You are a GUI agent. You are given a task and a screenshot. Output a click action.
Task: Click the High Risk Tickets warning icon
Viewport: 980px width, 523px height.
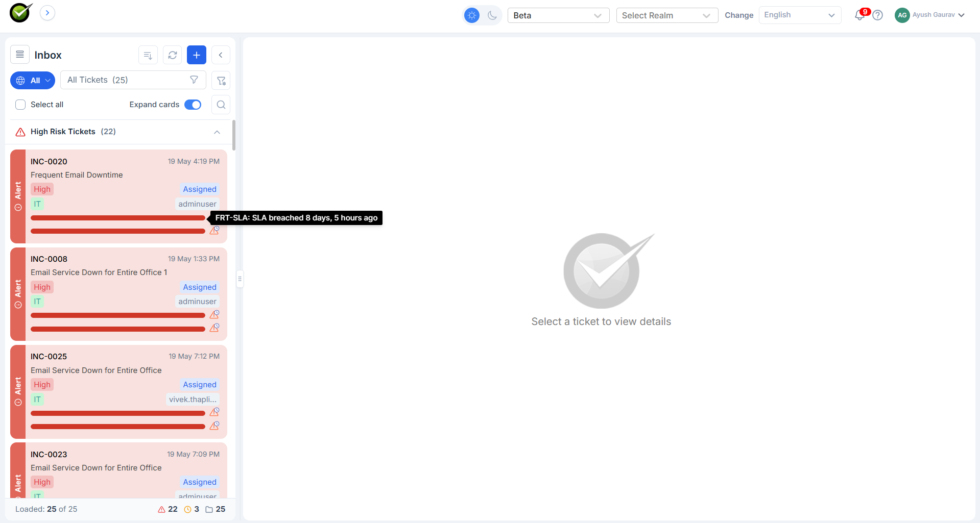(20, 132)
